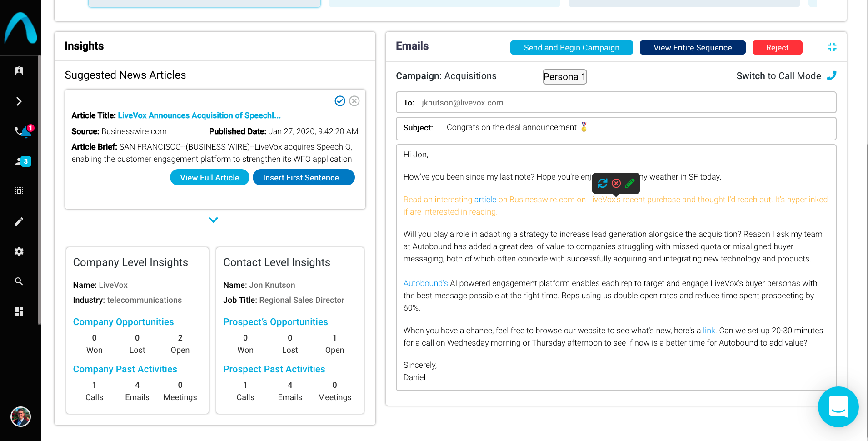868x441 pixels.
Task: Expand the sidebar with chevron arrow
Action: [19, 101]
